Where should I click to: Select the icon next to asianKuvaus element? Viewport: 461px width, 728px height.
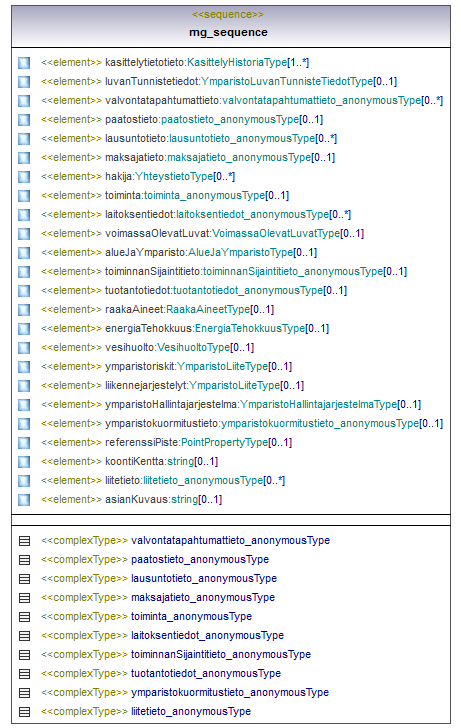point(24,500)
